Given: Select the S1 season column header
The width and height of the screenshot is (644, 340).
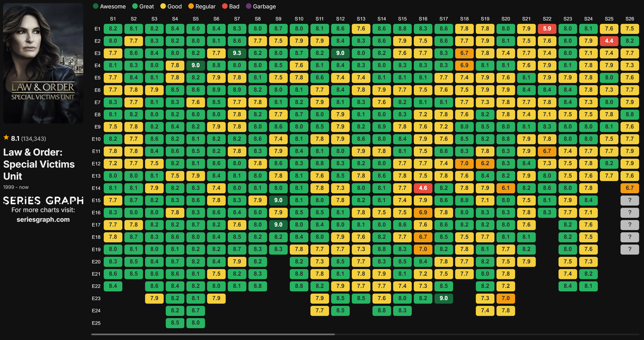Looking at the screenshot, I should (x=113, y=19).
